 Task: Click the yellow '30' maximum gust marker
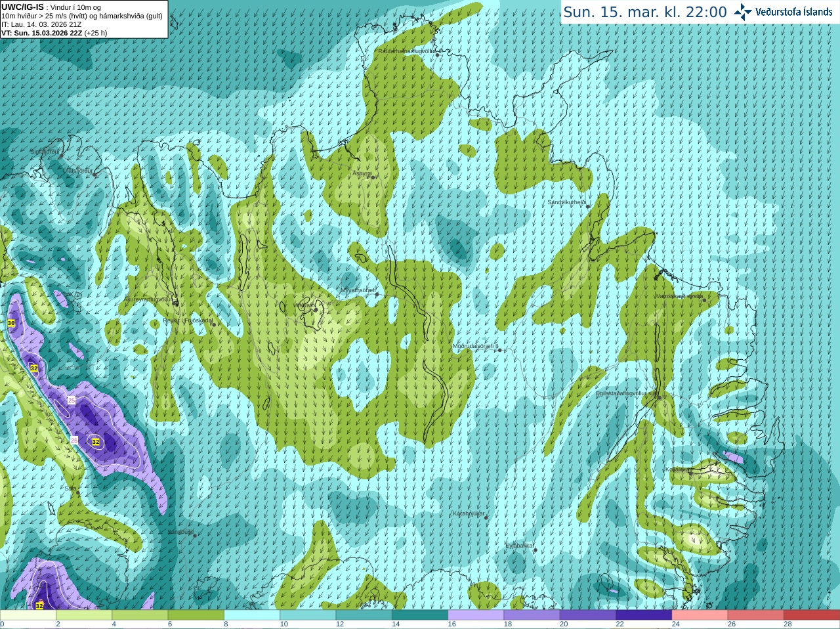pyautogui.click(x=11, y=324)
